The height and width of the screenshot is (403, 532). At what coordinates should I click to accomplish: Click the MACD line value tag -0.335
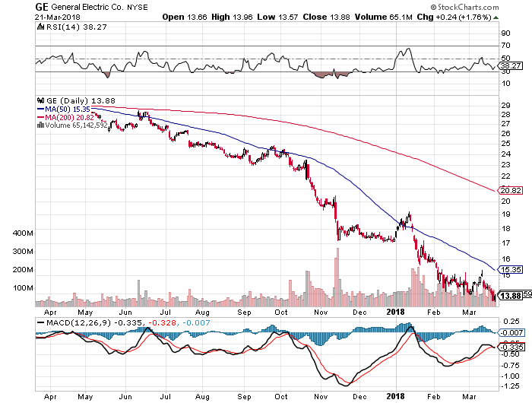tap(511, 347)
